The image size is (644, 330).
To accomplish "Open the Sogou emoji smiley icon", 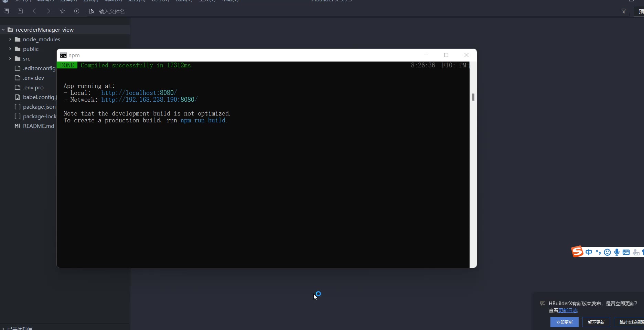I will click(608, 252).
